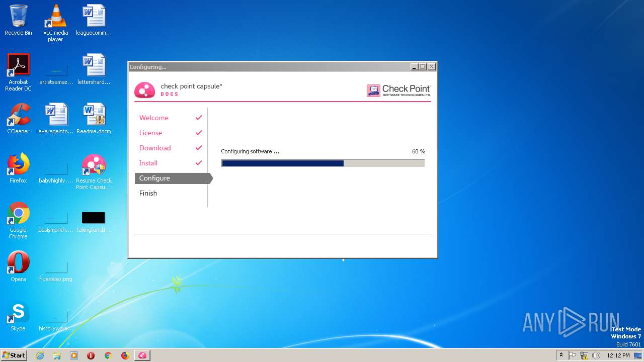Click the taskbar clock showing 12:12 PM
Image resolution: width=644 pixels, height=362 pixels.
[618, 355]
